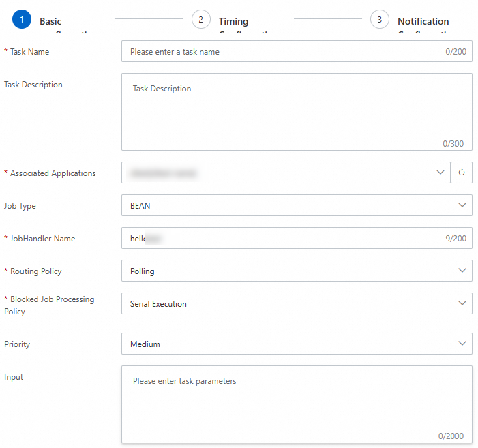Open the Associated Applications dropdown
Image resolution: width=478 pixels, height=448 pixels.
286,173
